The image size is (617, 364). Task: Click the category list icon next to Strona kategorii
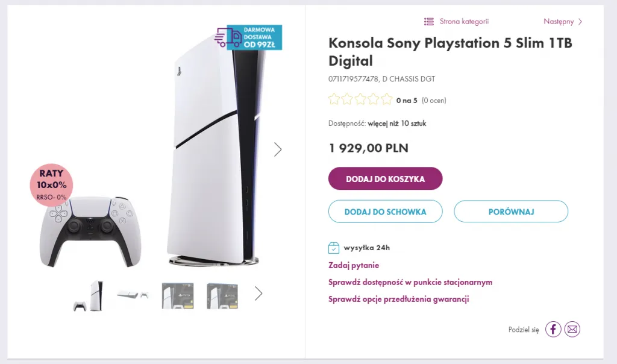[x=428, y=21]
